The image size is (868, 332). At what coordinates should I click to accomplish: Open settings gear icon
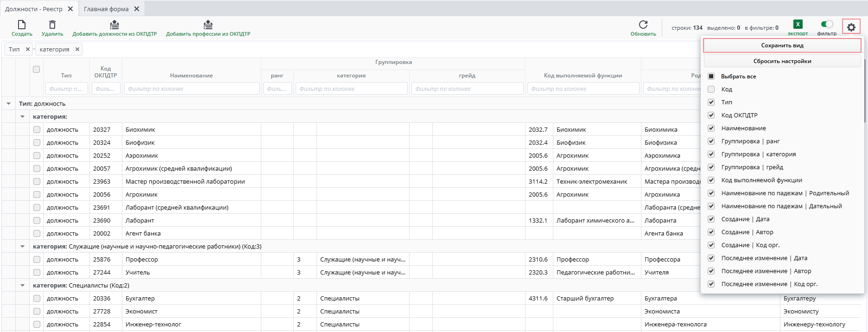[x=851, y=27]
